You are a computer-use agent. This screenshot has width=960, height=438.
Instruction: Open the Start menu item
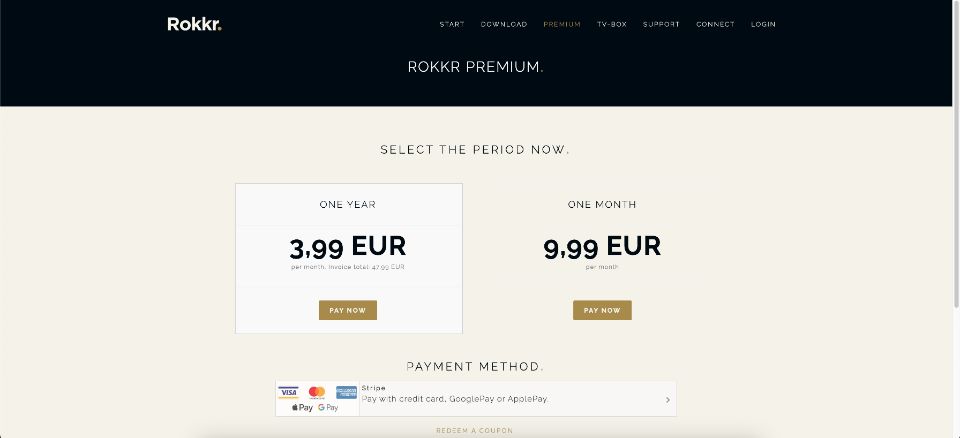(452, 25)
